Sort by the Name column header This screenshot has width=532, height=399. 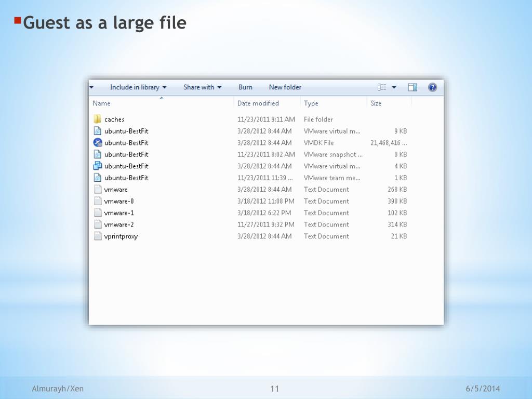(101, 103)
